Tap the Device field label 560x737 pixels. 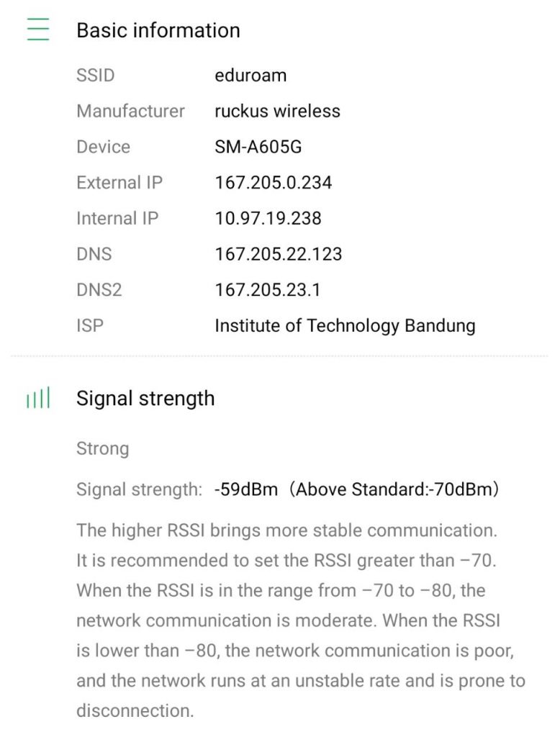[103, 148]
